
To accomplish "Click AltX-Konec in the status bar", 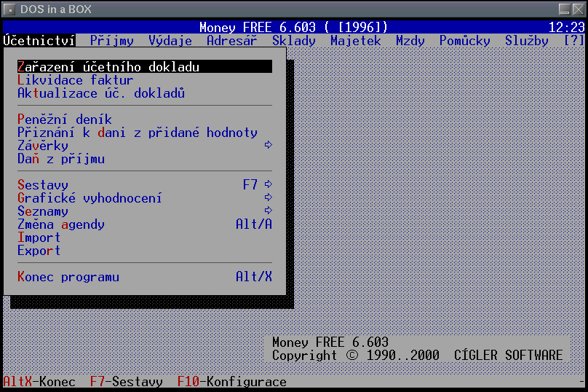I will coord(39,382).
